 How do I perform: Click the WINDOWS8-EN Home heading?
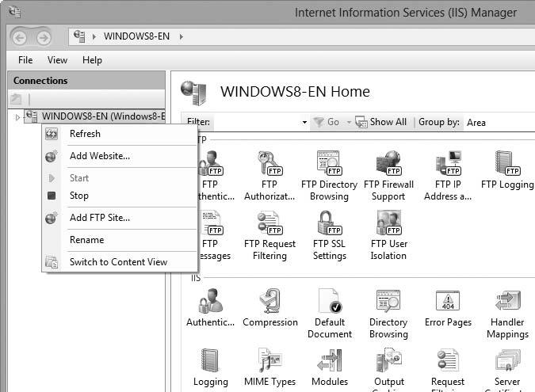click(295, 92)
